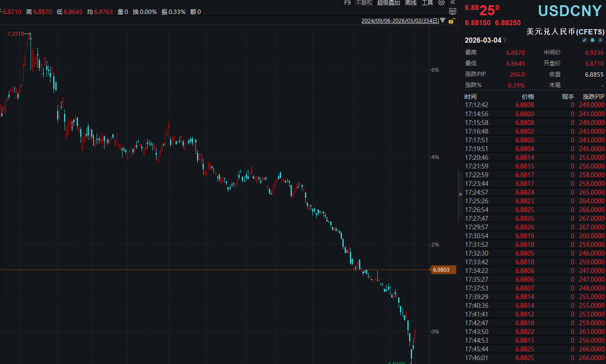Screen dimensions: 606x364
Task: Open the 画线 drawing menu
Action: [x=411, y=3]
